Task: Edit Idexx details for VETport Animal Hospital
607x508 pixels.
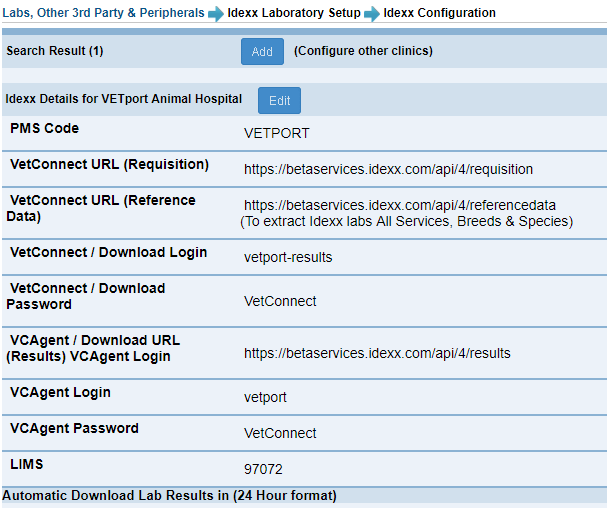Action: click(279, 101)
